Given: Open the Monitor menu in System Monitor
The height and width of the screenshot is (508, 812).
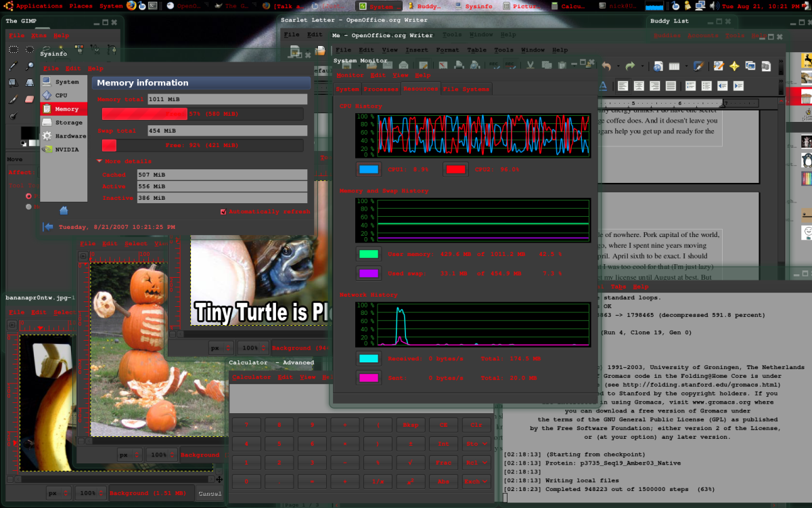Looking at the screenshot, I should (x=350, y=75).
